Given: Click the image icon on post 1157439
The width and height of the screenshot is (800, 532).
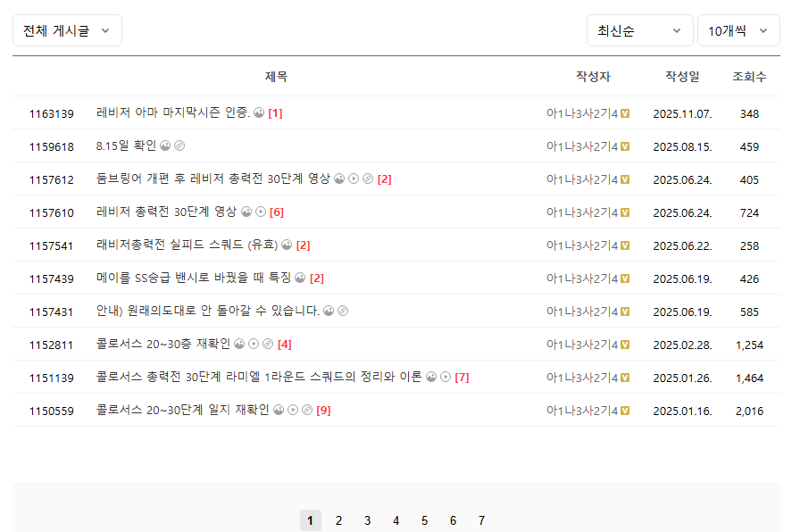Looking at the screenshot, I should (300, 278).
